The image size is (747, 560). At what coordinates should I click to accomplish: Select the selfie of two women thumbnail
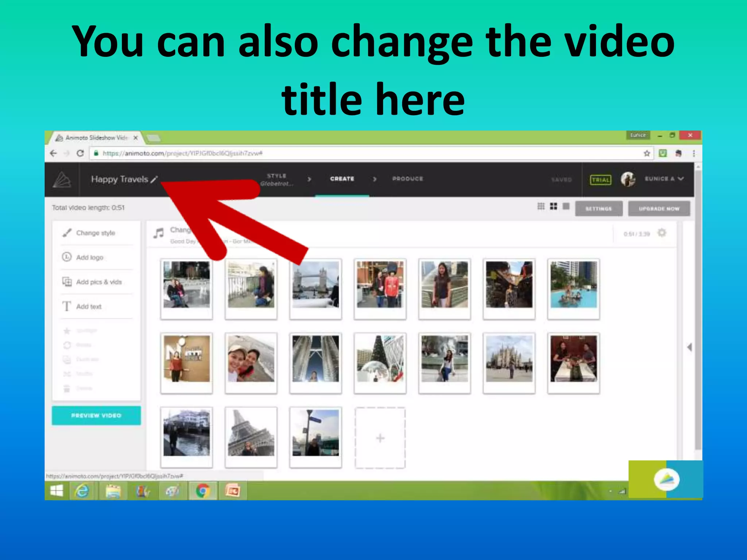tap(251, 363)
